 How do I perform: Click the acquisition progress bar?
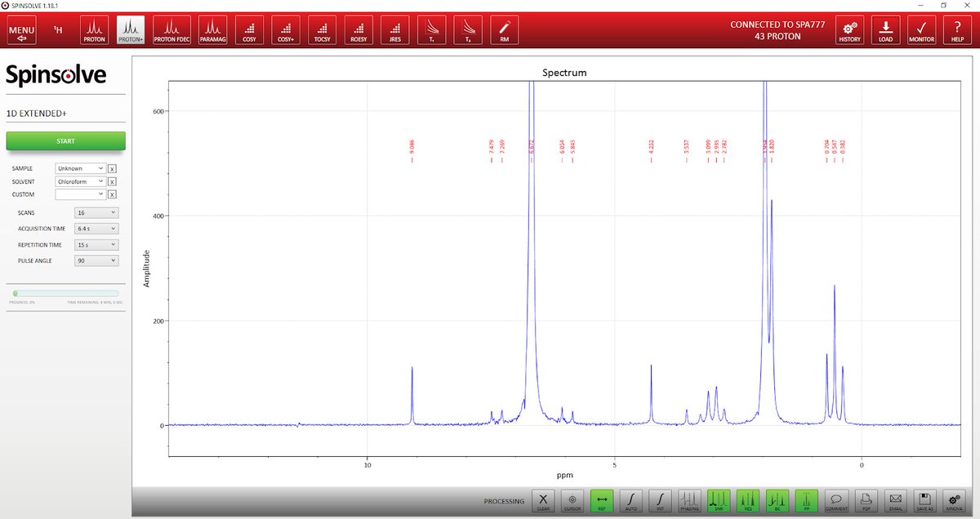pyautogui.click(x=65, y=293)
